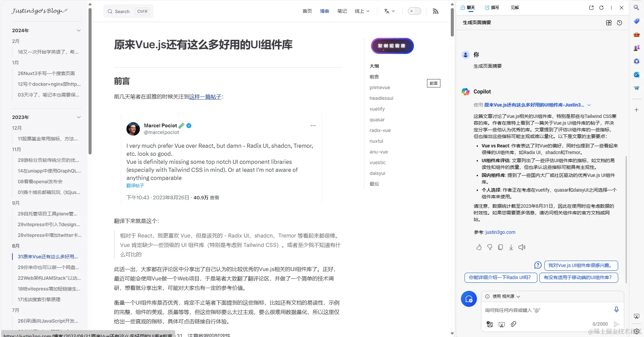Open the Edge sidebar tools briefcase icon
644x337 pixels.
pos(636,35)
